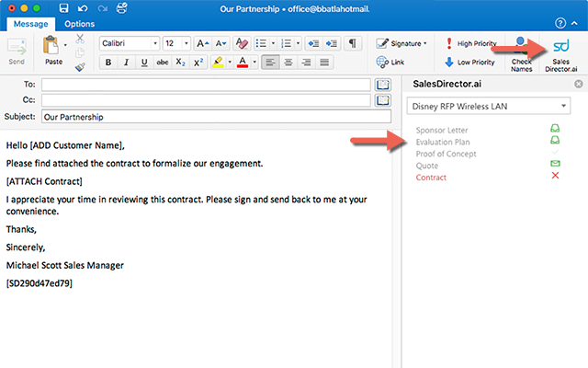Viewport: 588px width, 368px height.
Task: Select the Message tab
Action: coord(30,24)
